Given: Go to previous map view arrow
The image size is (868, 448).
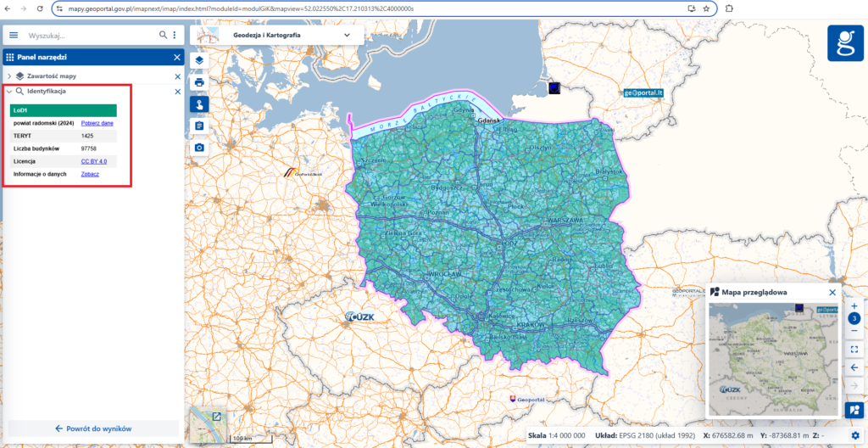Looking at the screenshot, I should point(854,367).
